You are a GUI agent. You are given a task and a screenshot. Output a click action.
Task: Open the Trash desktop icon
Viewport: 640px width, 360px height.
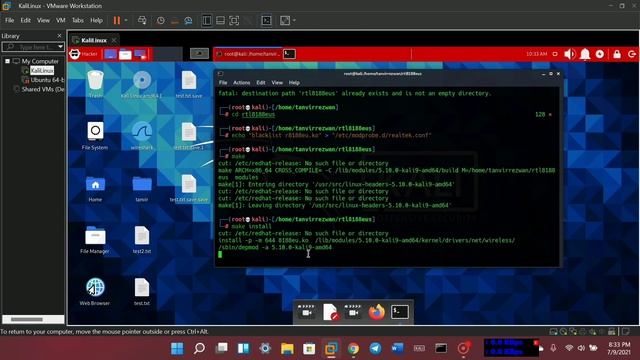95,84
